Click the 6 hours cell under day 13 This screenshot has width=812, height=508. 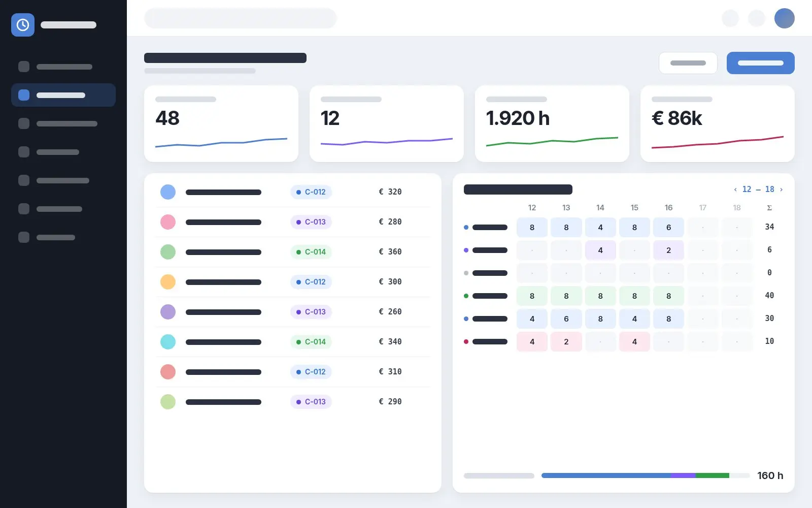coord(566,319)
